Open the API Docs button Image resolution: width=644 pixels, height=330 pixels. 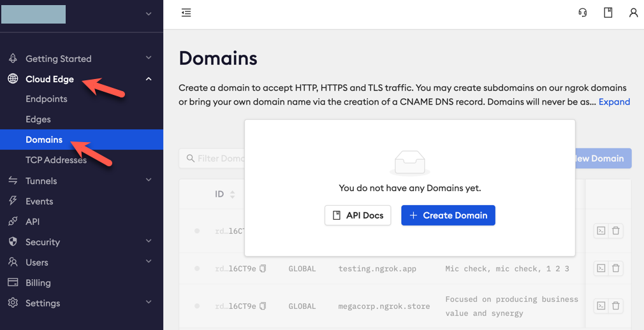coord(358,215)
